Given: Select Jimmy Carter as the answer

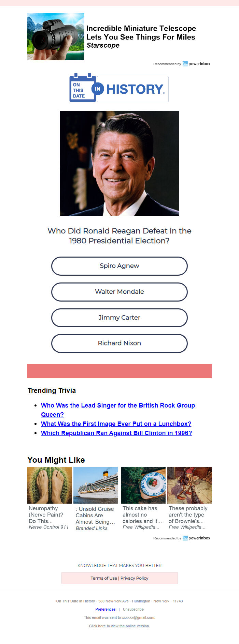Looking at the screenshot, I should pos(119,318).
